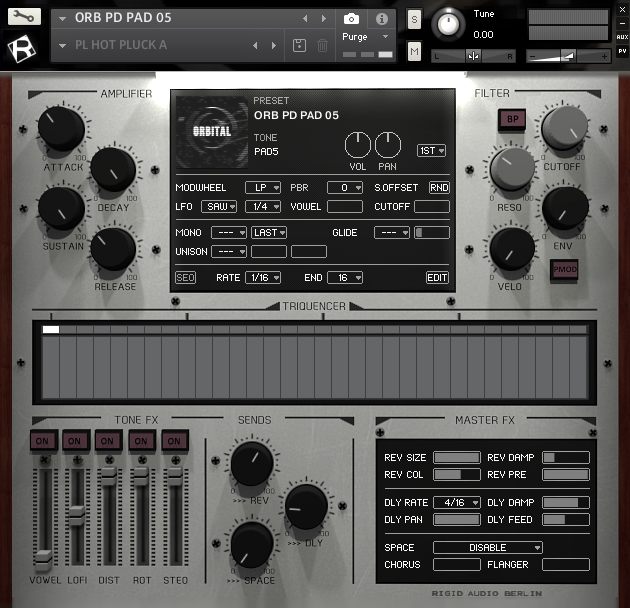Click the sequencer EDIT button

point(437,278)
